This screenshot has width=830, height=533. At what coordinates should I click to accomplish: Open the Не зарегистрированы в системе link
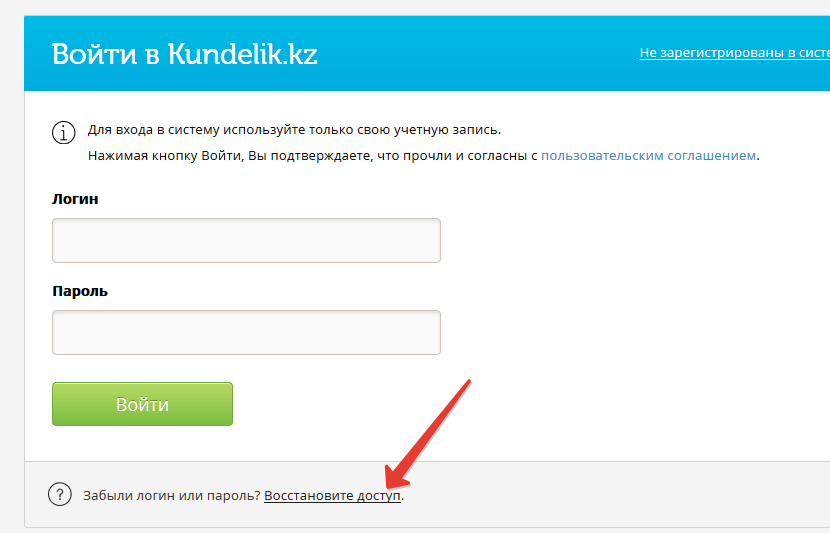pos(735,52)
